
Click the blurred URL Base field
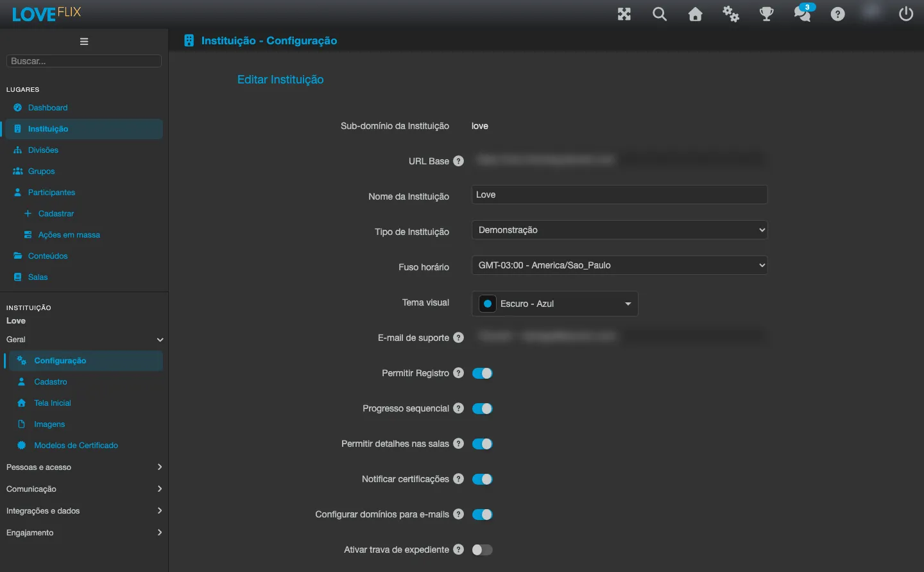coord(620,159)
